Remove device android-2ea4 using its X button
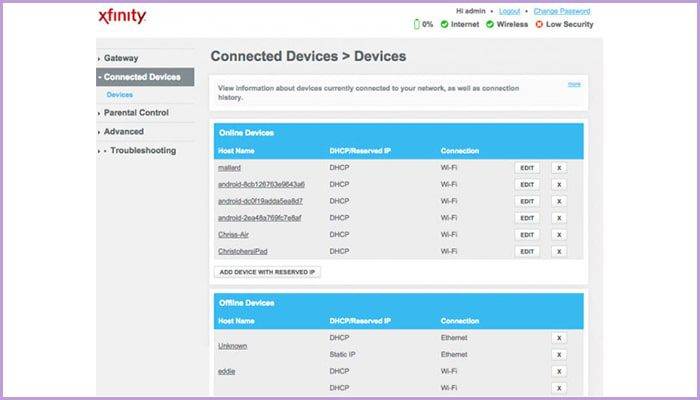 [x=559, y=218]
